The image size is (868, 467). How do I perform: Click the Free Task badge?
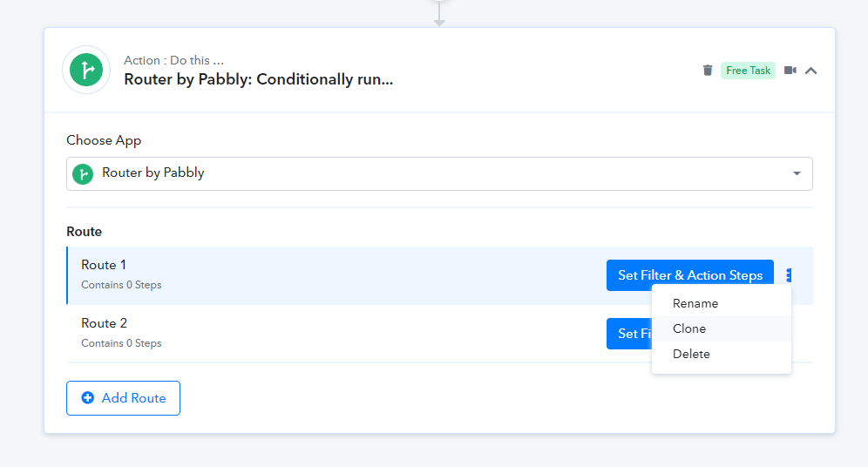coord(748,71)
